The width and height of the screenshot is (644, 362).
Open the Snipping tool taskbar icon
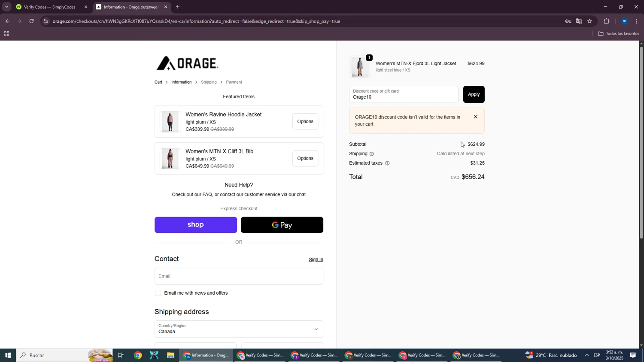click(x=154, y=355)
